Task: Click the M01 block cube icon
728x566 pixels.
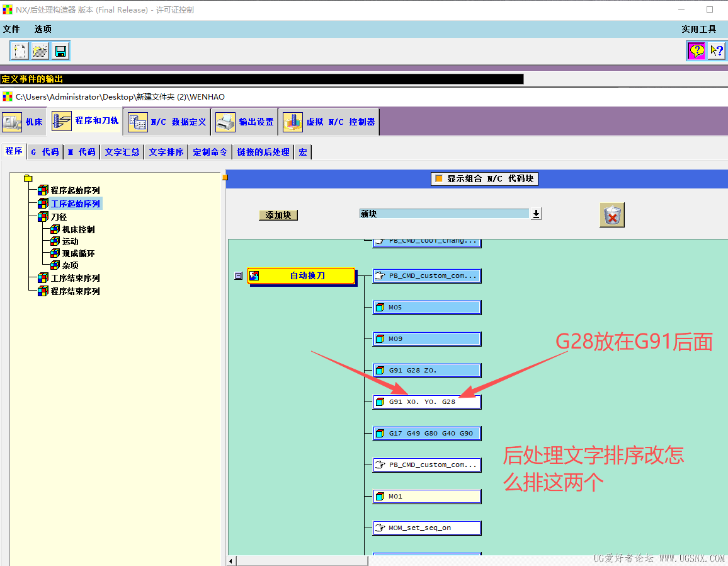Action: tap(380, 497)
